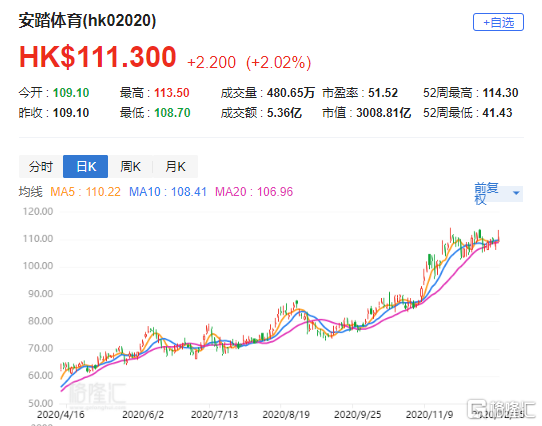Click the 52-week low value 41.43
Viewport: 542px width, 426px height.
click(497, 113)
